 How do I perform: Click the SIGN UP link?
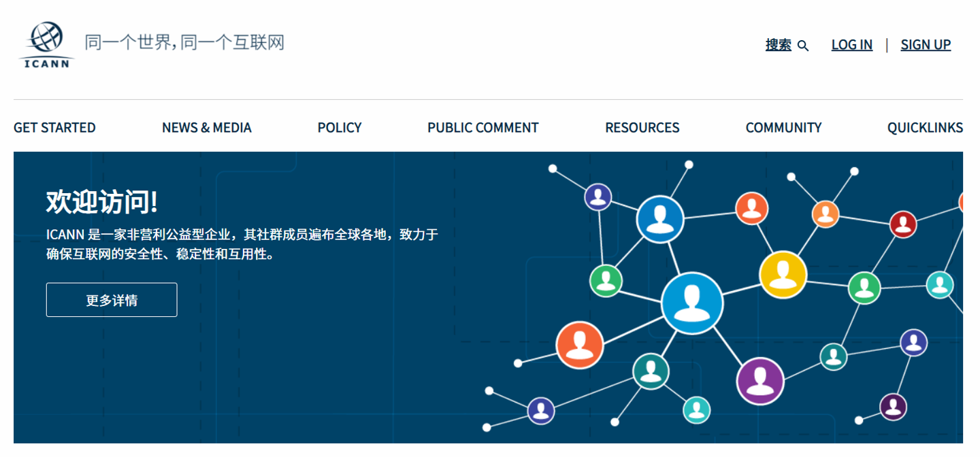tap(926, 45)
